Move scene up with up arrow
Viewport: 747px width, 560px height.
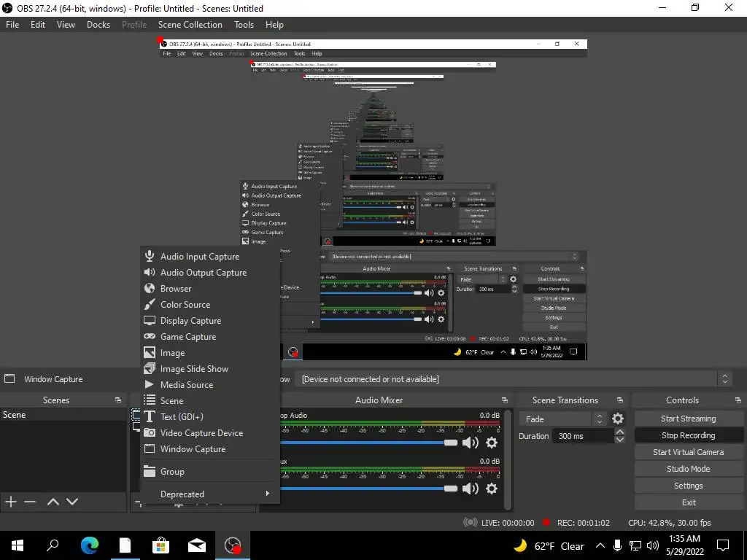point(53,502)
